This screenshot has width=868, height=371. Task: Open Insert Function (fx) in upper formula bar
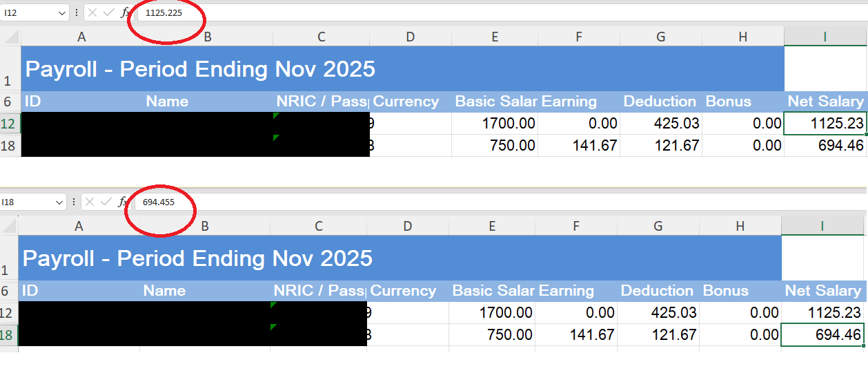click(126, 12)
